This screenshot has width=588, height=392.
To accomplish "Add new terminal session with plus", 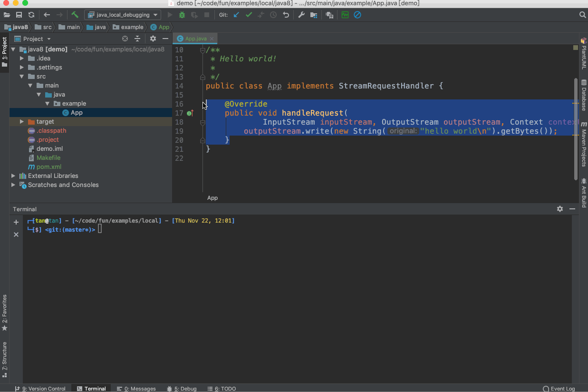I will 16,222.
